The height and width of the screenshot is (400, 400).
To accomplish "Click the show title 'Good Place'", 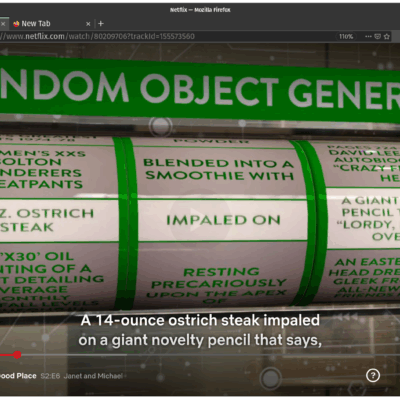I will click(x=18, y=376).
